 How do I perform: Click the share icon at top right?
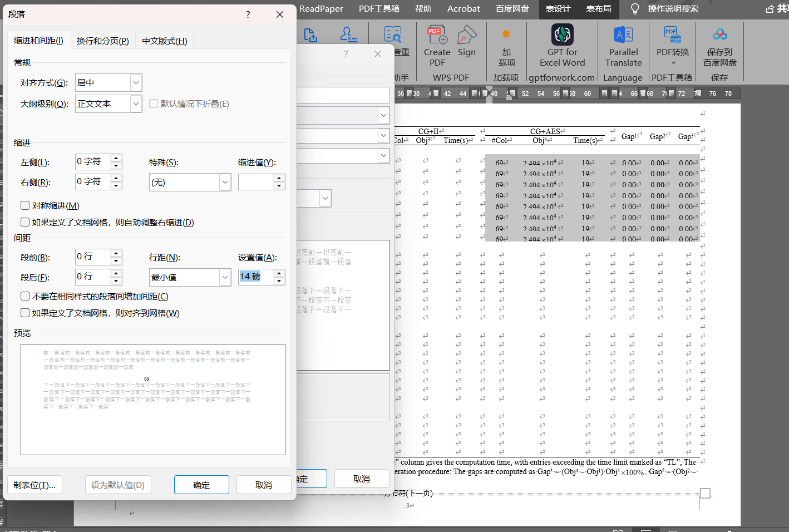coord(770,8)
